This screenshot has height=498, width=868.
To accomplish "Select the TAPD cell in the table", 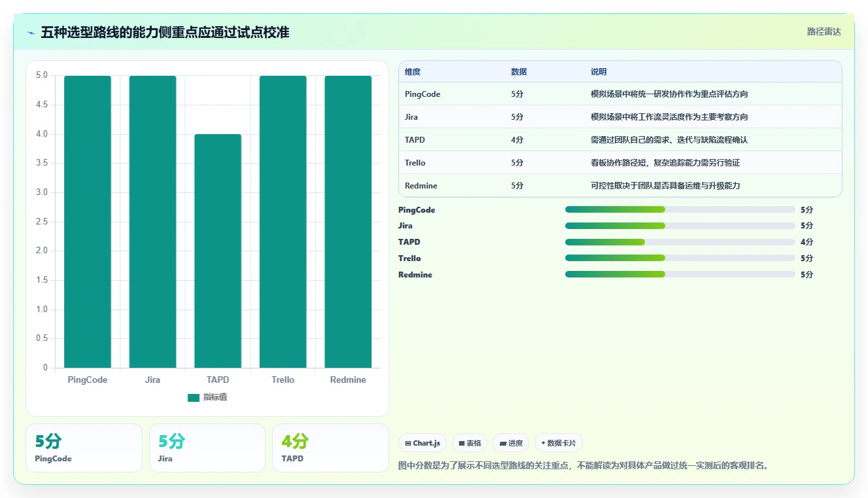I will (x=415, y=140).
